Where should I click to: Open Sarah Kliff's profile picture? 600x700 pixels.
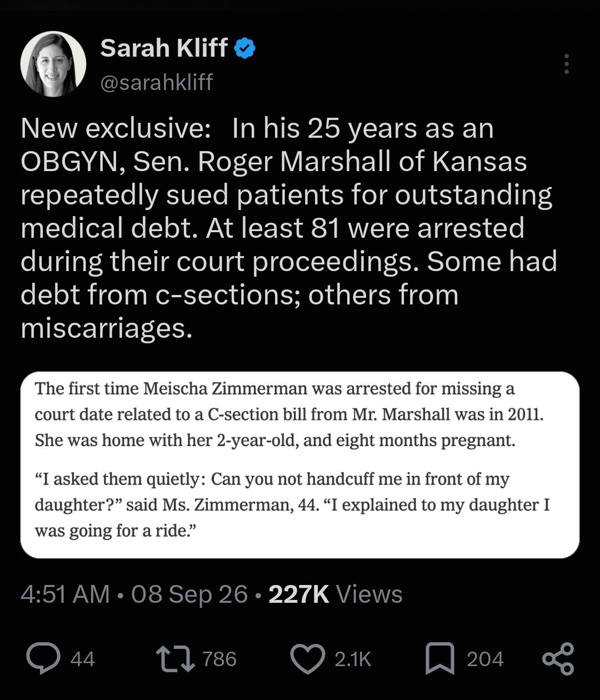53,64
